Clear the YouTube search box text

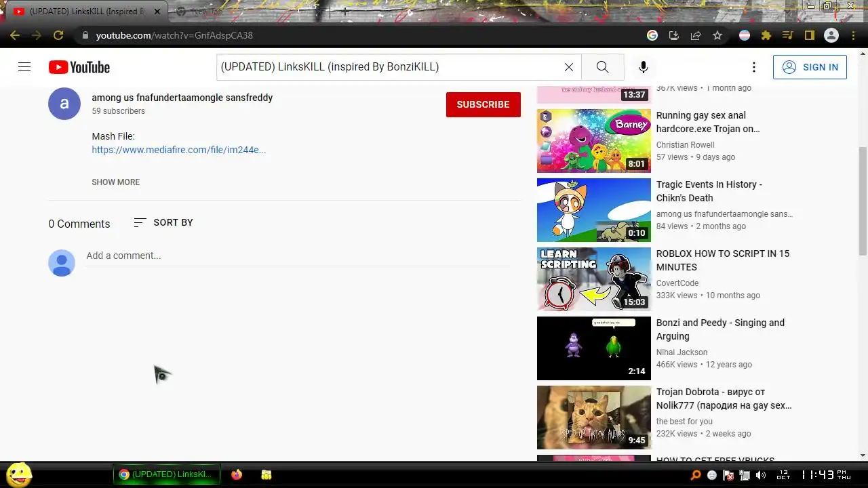coord(569,67)
